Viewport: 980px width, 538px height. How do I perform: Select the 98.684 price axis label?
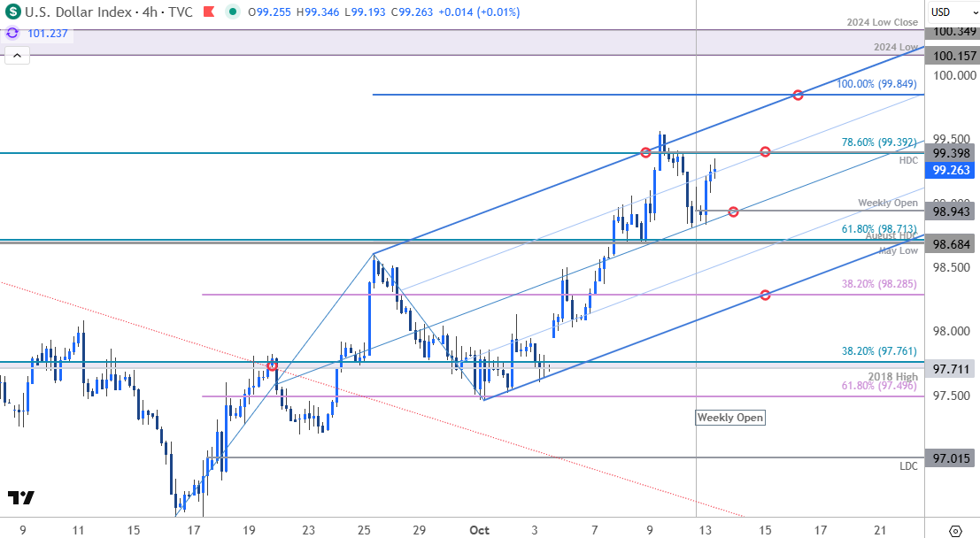pyautogui.click(x=952, y=244)
